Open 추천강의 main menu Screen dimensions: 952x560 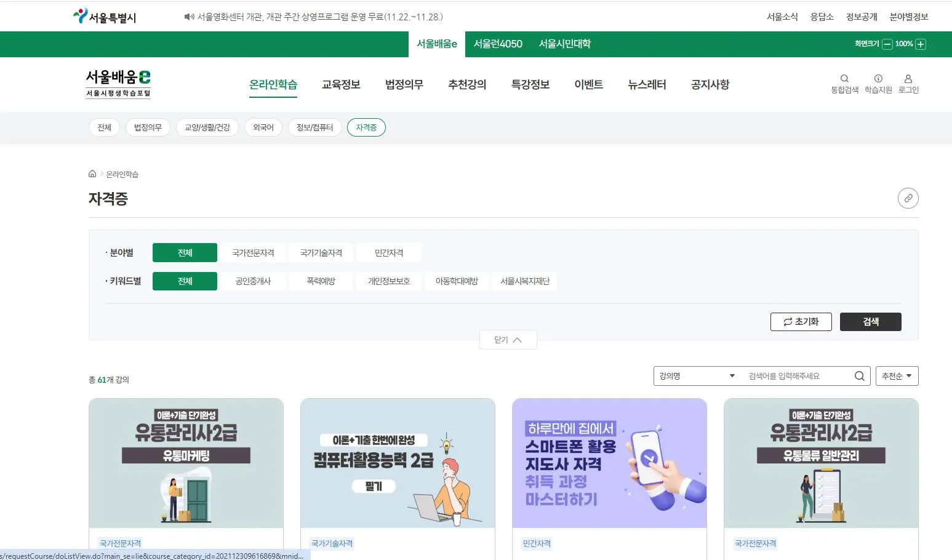pos(467,85)
